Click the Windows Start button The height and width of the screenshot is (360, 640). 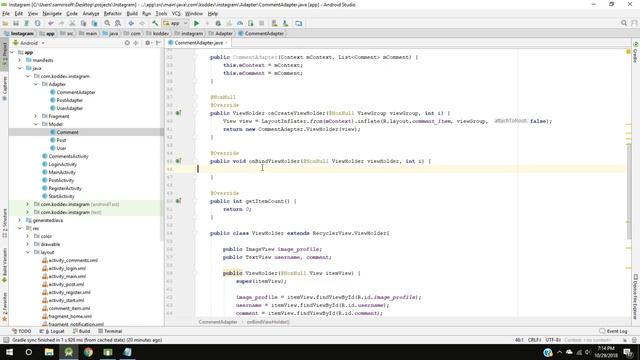(9, 352)
